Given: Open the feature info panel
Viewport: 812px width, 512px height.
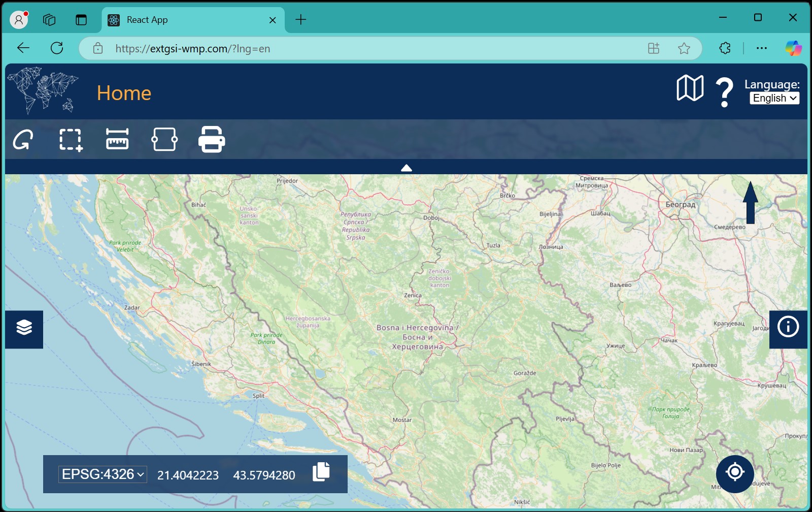Looking at the screenshot, I should click(788, 327).
